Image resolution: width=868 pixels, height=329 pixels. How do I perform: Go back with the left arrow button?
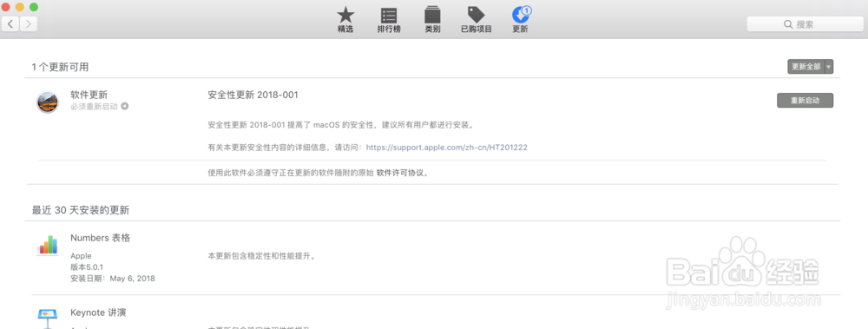[x=10, y=23]
